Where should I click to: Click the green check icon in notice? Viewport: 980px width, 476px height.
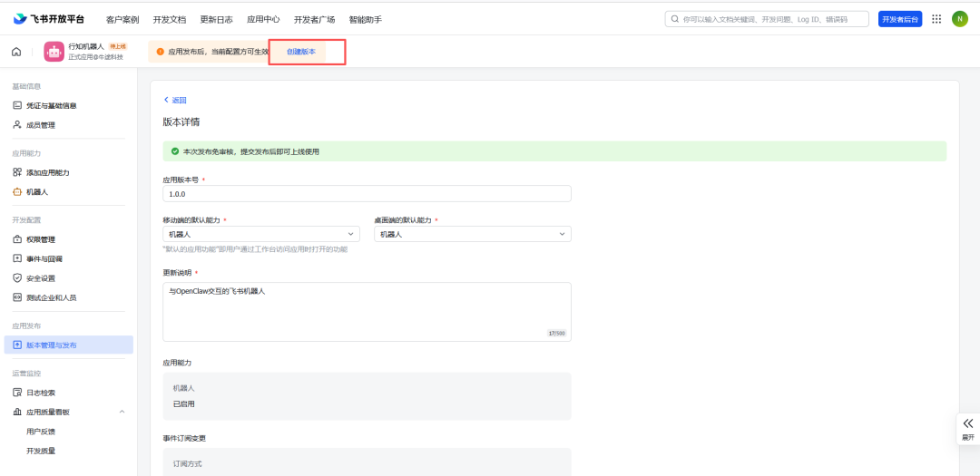(x=175, y=151)
